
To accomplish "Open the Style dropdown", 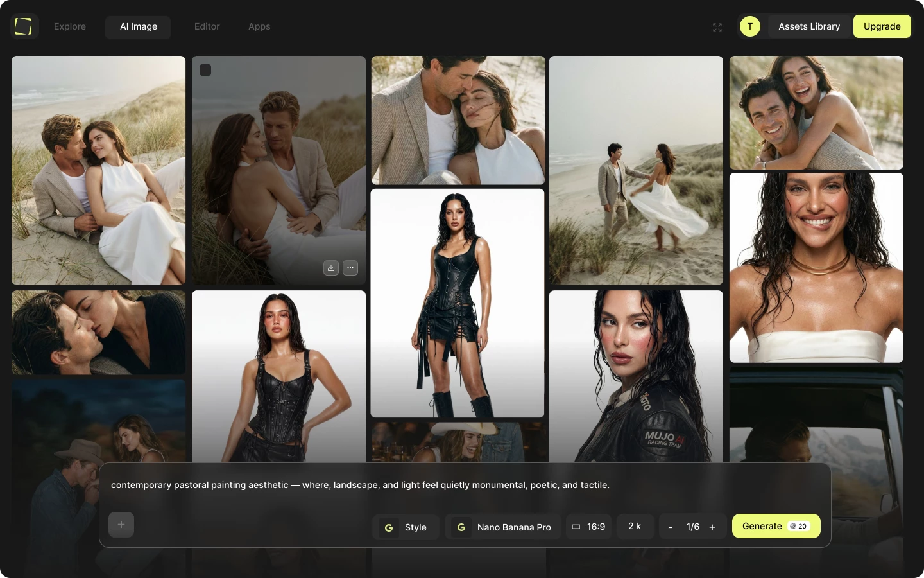I will click(x=406, y=527).
